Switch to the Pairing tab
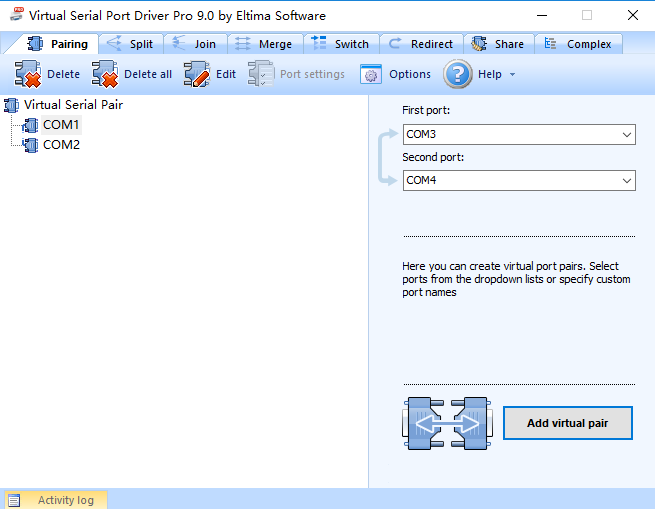 click(56, 44)
